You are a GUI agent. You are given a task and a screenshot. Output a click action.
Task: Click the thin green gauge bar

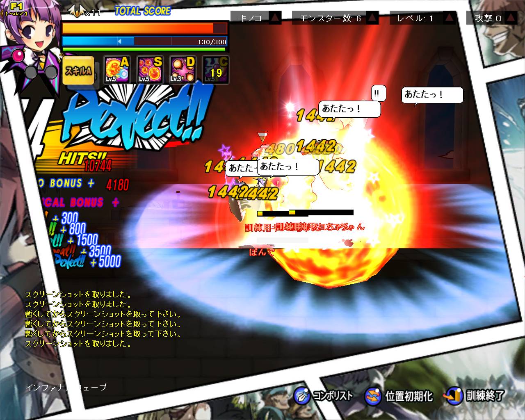pyautogui.click(x=144, y=50)
